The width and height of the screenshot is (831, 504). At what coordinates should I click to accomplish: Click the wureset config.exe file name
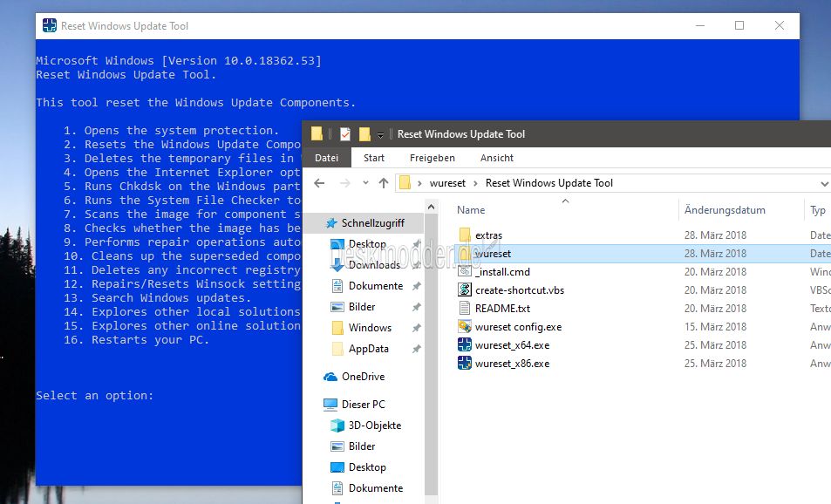click(518, 326)
